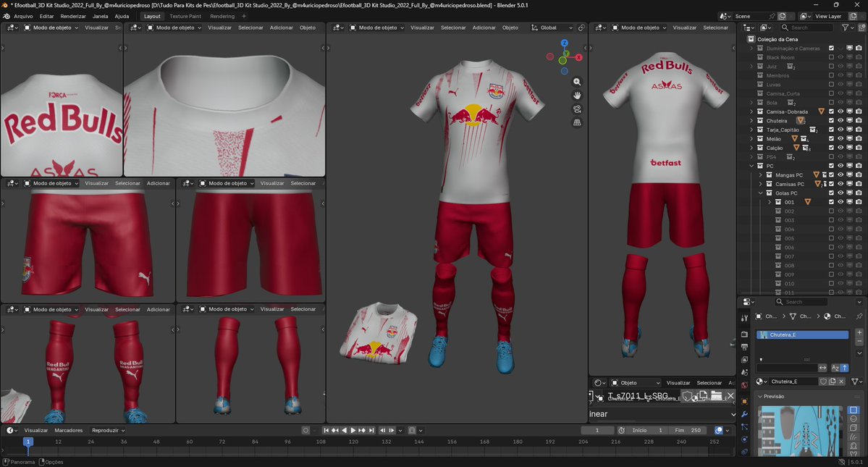Select cube preview shape icon
Screen dimensions: 868x467
[854, 428]
